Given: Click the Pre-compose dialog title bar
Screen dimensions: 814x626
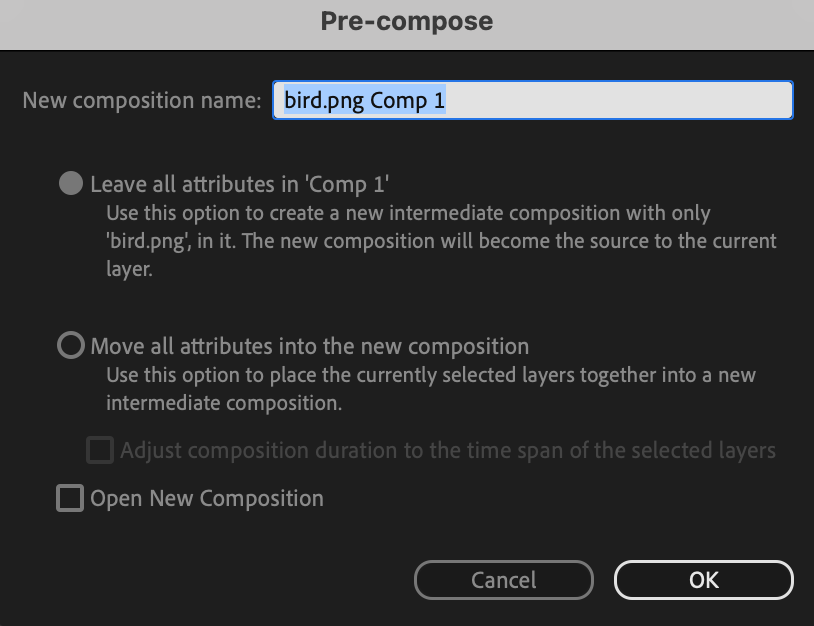Looking at the screenshot, I should pyautogui.click(x=407, y=21).
